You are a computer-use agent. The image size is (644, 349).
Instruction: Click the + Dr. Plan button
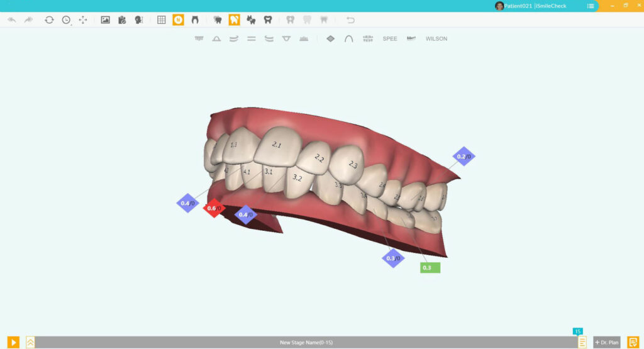click(x=607, y=342)
